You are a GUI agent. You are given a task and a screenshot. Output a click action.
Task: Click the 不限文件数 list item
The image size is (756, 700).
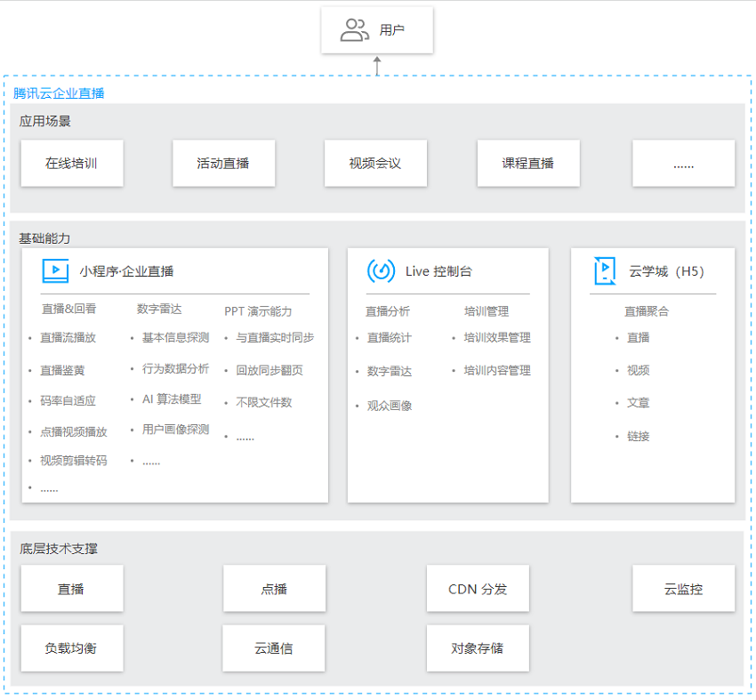(x=264, y=402)
